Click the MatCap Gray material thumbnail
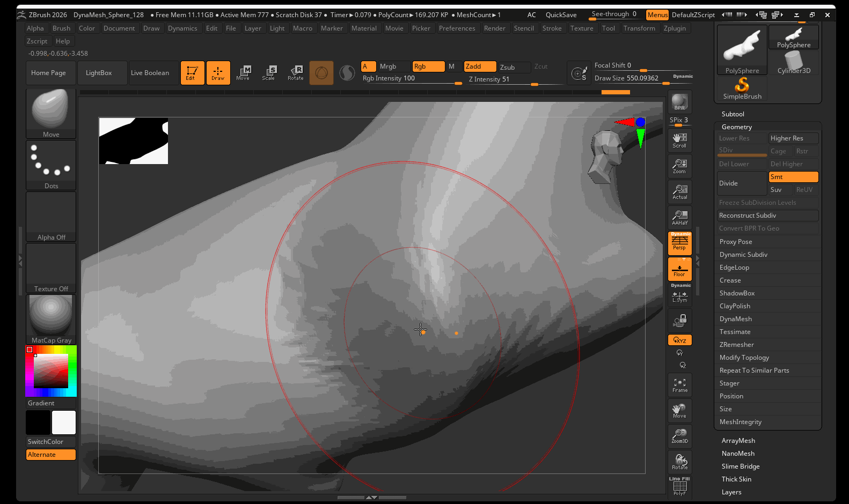 pos(51,320)
